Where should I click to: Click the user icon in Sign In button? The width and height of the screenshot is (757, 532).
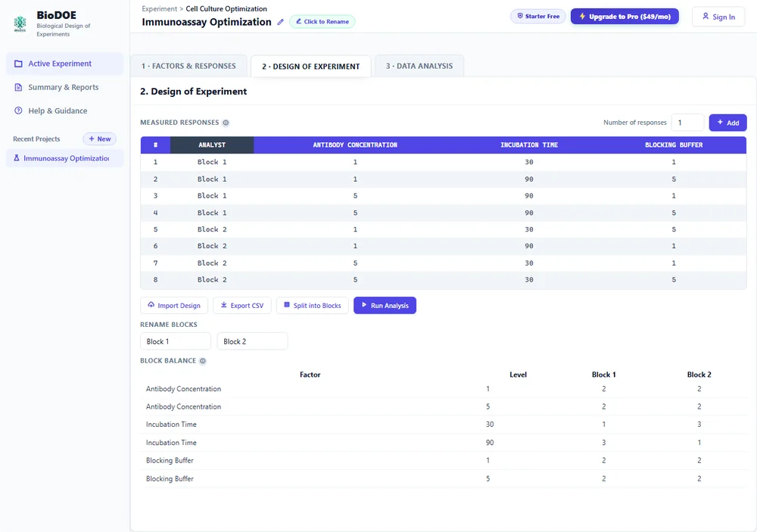click(x=706, y=17)
